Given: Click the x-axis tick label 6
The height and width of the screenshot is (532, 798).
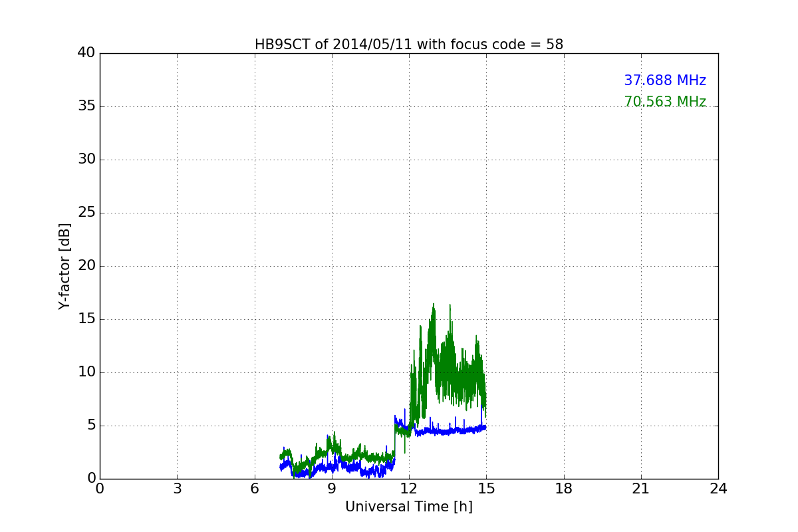Looking at the screenshot, I should coord(255,489).
